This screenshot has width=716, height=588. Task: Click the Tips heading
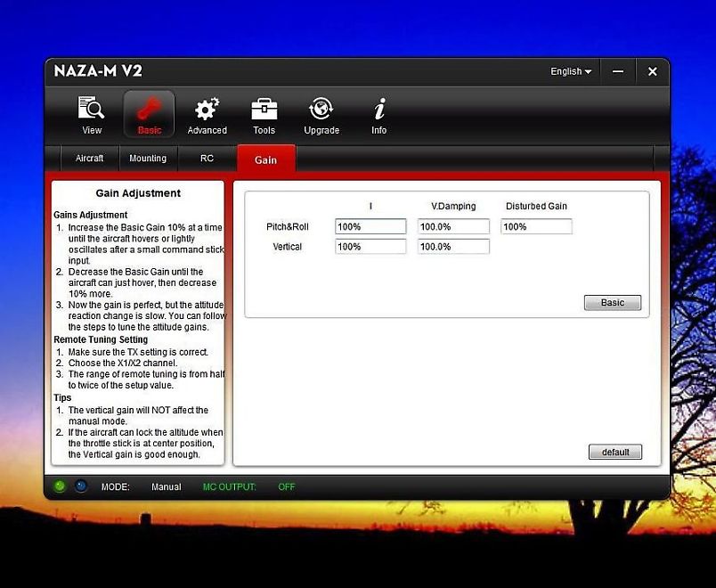click(x=62, y=397)
